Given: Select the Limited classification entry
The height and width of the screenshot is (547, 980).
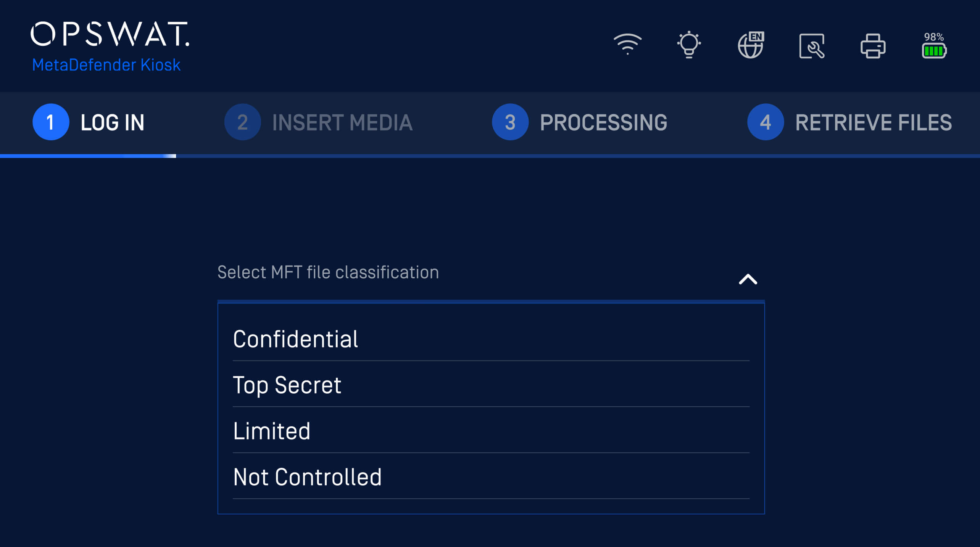Looking at the screenshot, I should [272, 431].
